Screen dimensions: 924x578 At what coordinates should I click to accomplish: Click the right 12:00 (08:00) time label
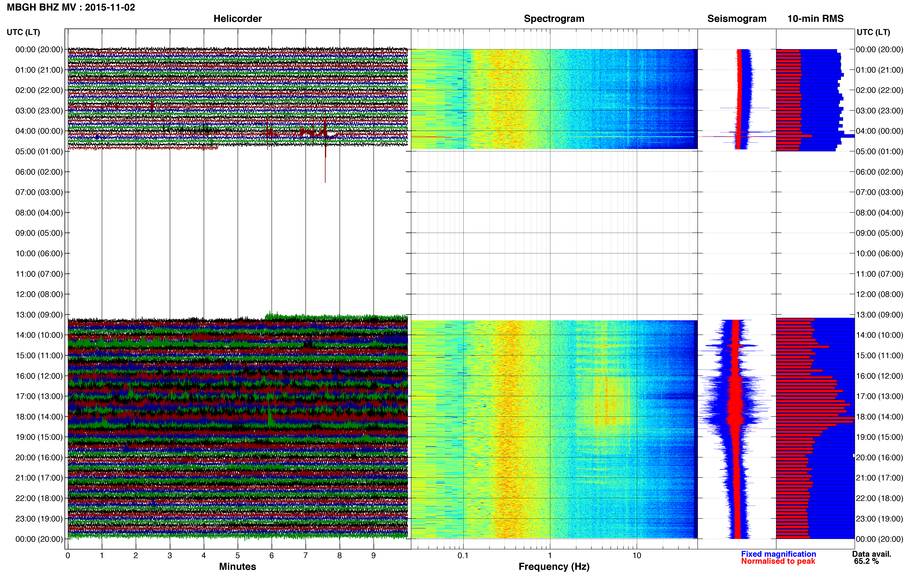point(879,294)
